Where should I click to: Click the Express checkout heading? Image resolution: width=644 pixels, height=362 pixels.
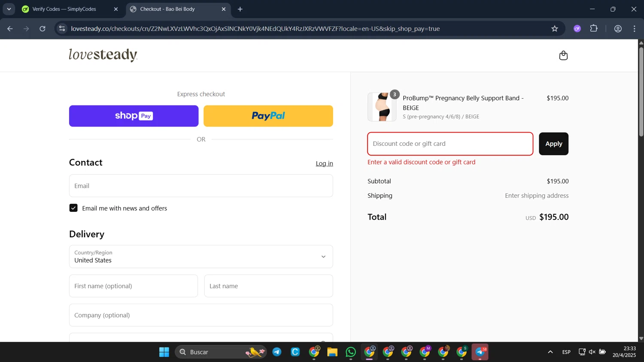pyautogui.click(x=201, y=94)
